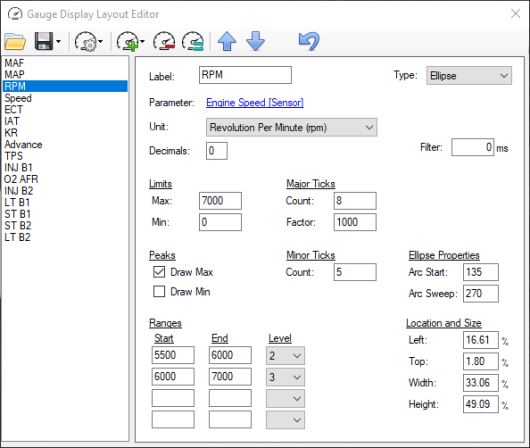Open gauge settings gear icon
Viewport: 530px width, 448px height.
pyautogui.click(x=86, y=41)
